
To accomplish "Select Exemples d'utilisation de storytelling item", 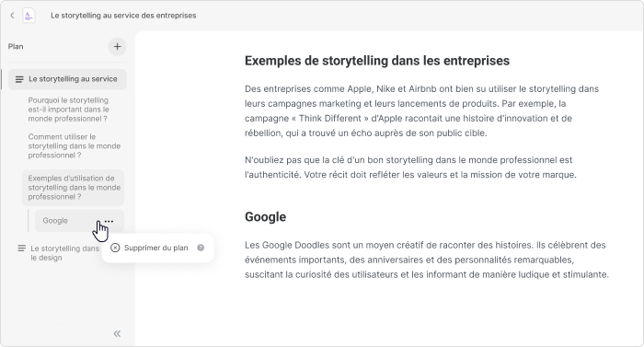I will (x=73, y=188).
